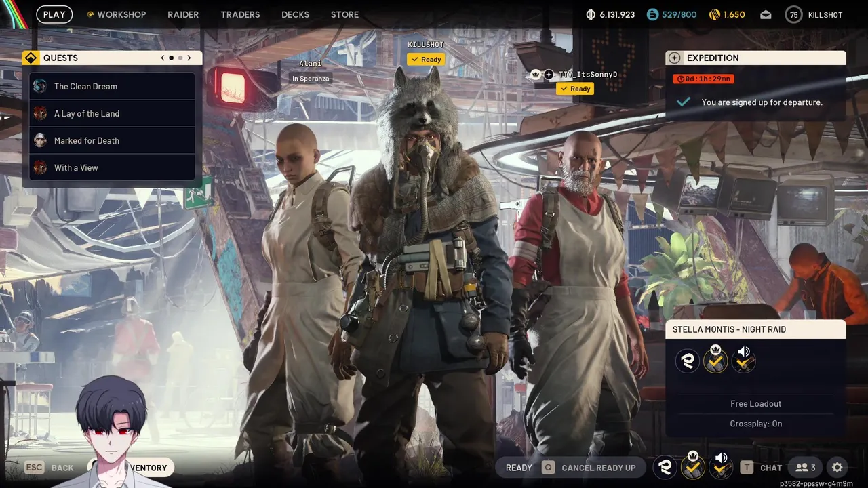868x488 pixels.
Task: Click the Clean Dream quest giver portrait
Action: click(x=40, y=86)
